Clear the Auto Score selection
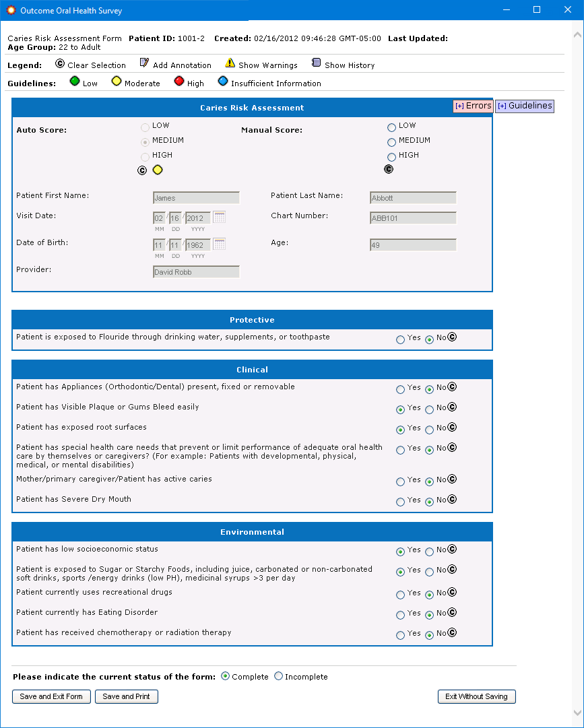 click(142, 170)
